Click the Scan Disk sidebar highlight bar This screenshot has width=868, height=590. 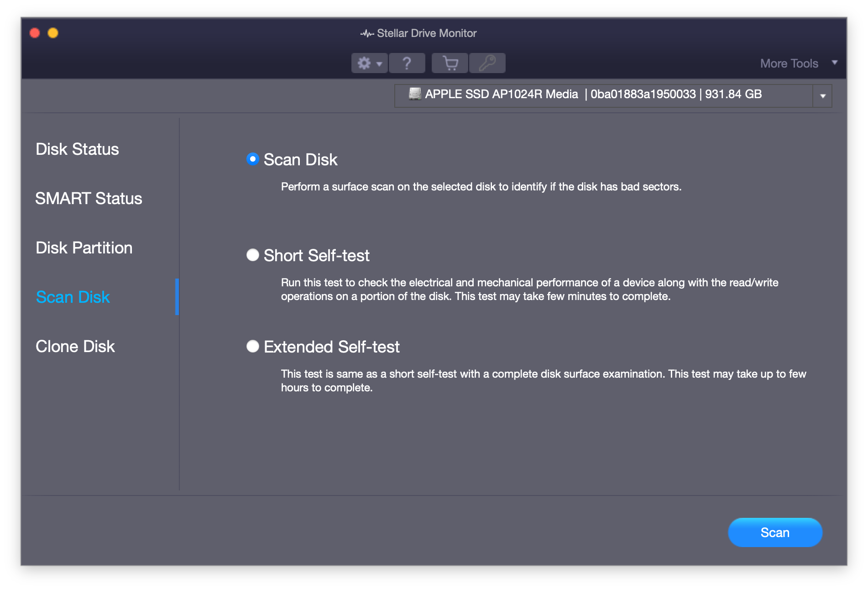[x=178, y=297]
